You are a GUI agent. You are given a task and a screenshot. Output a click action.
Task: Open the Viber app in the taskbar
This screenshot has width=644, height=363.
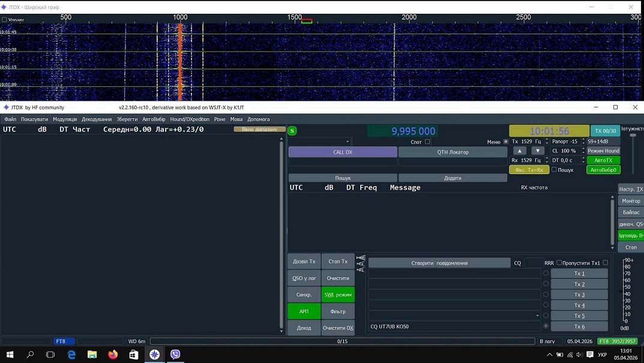tap(175, 355)
